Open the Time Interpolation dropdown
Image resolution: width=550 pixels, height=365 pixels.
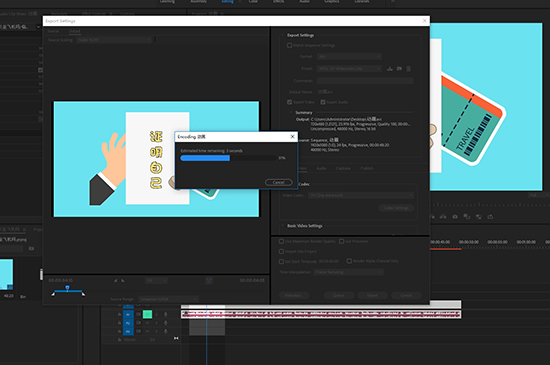(349, 272)
